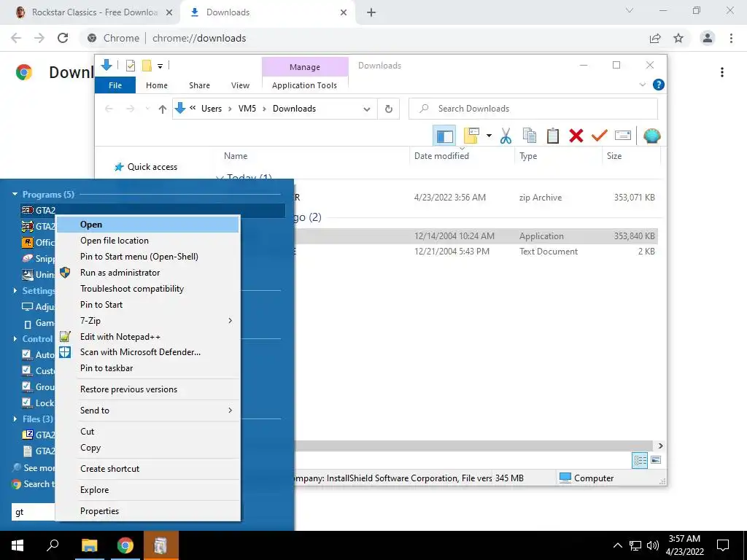Choose Edit with Notepad++
Screen dimensions: 747x560
(147, 337)
